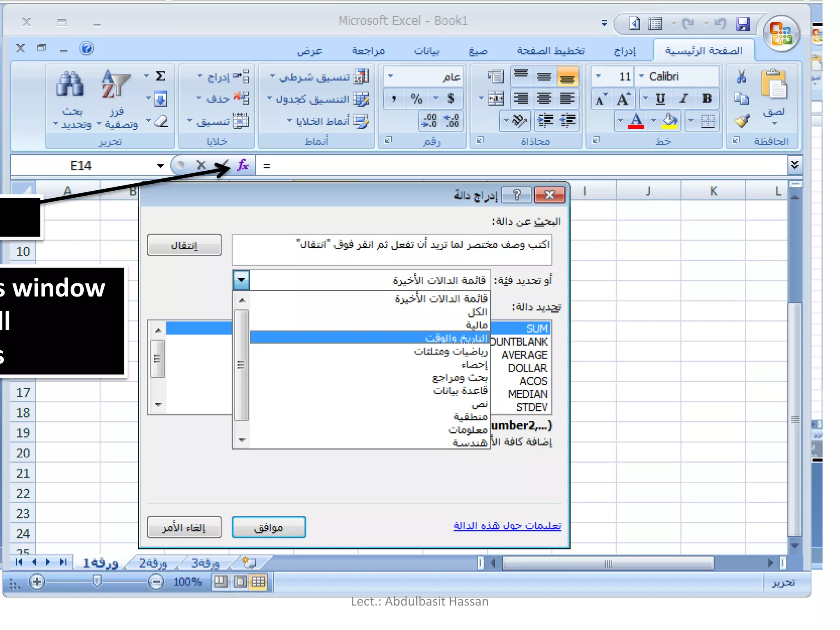Click the percent style icon
Viewport: 840px width, 630px height.
click(x=416, y=98)
